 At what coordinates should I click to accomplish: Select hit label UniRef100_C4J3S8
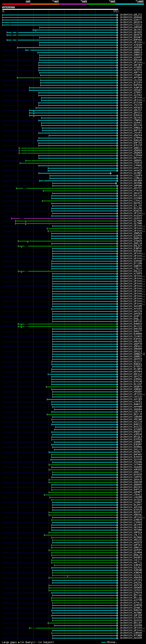click(131, 80)
